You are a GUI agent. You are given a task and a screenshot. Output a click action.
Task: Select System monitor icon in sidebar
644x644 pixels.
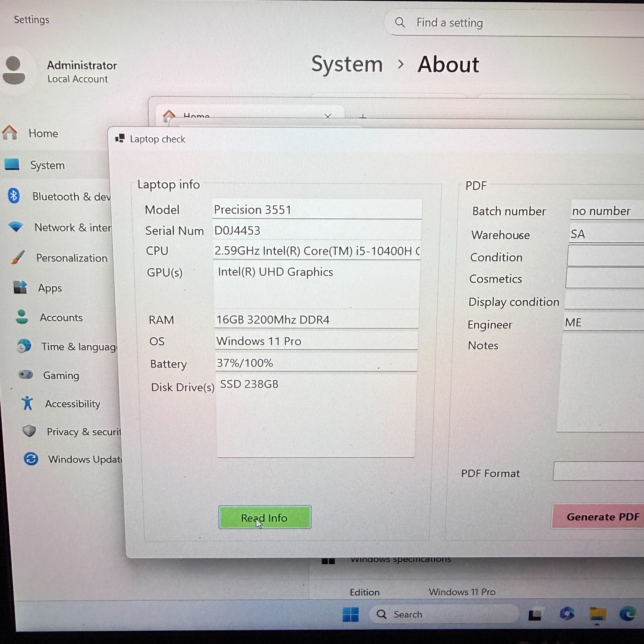point(12,164)
